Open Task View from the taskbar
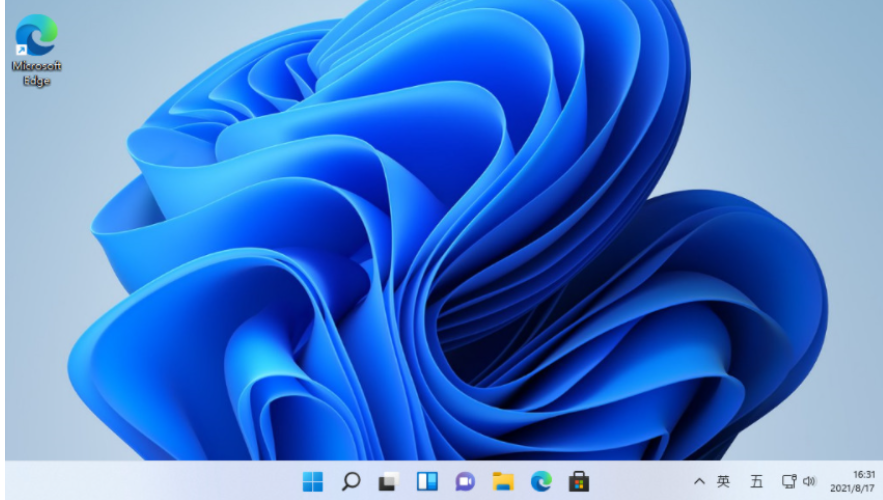Screen dimensions: 883x500 point(388,481)
